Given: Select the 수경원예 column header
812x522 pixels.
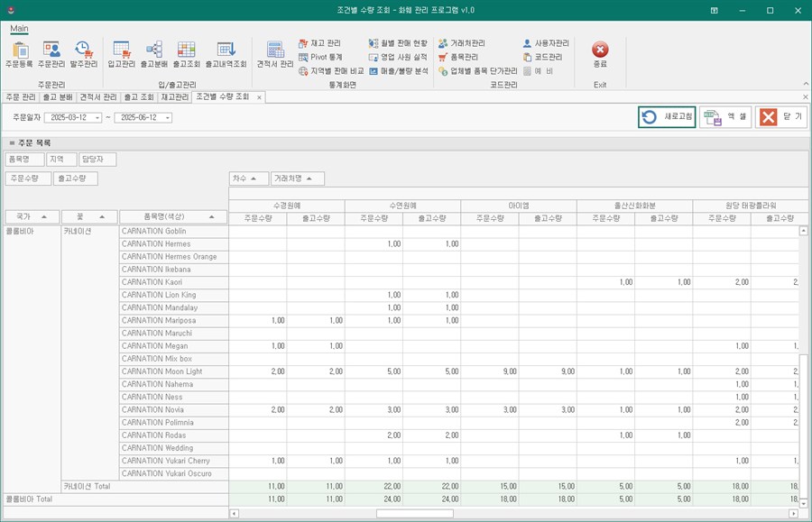Looking at the screenshot, I should (287, 206).
